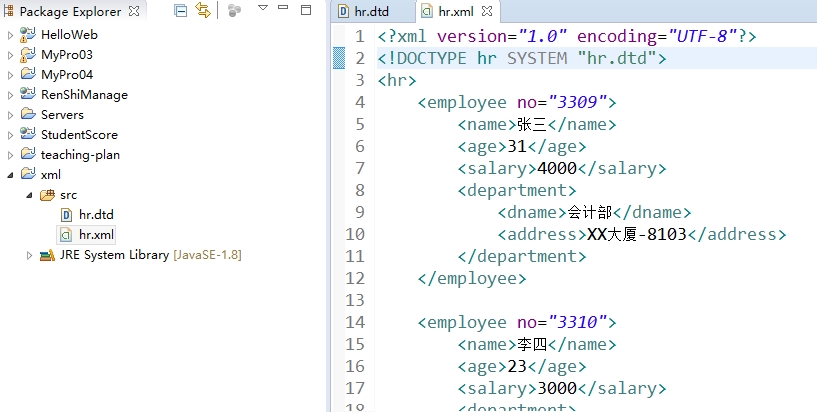Expand the MyPro03 project

10,55
